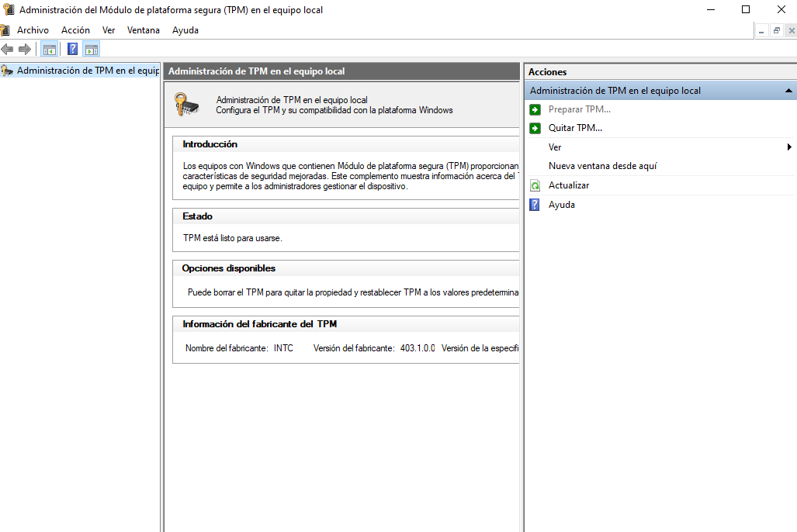797x532 pixels.
Task: Click Actualizar in the Acciones pane
Action: (569, 185)
